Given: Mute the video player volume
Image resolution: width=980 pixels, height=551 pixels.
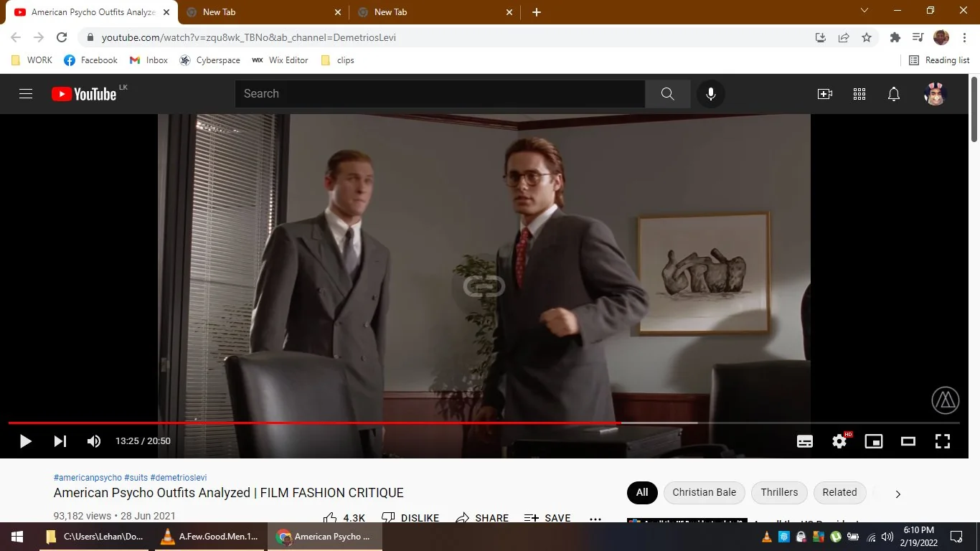Looking at the screenshot, I should pos(94,441).
